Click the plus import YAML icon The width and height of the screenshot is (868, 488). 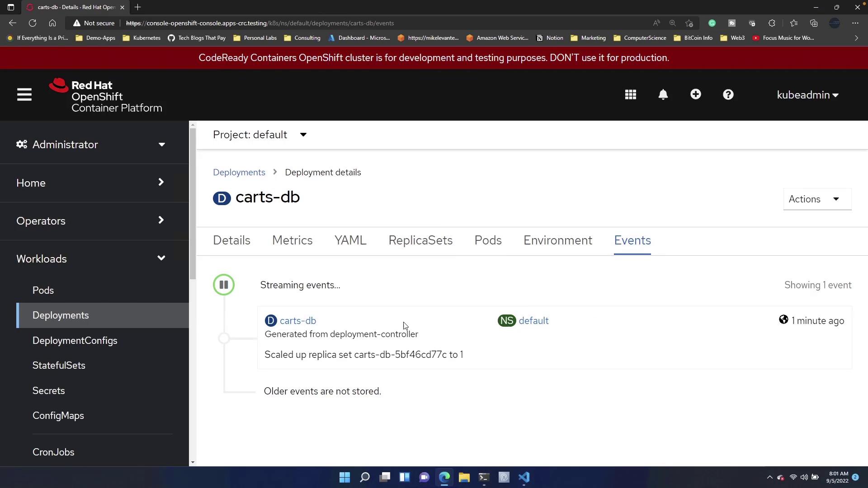click(696, 94)
